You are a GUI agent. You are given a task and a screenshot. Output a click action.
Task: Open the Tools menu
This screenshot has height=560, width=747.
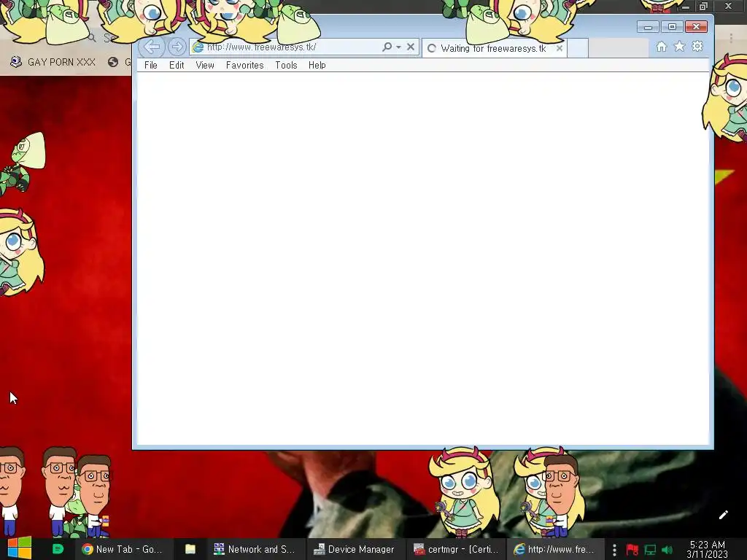pyautogui.click(x=286, y=65)
